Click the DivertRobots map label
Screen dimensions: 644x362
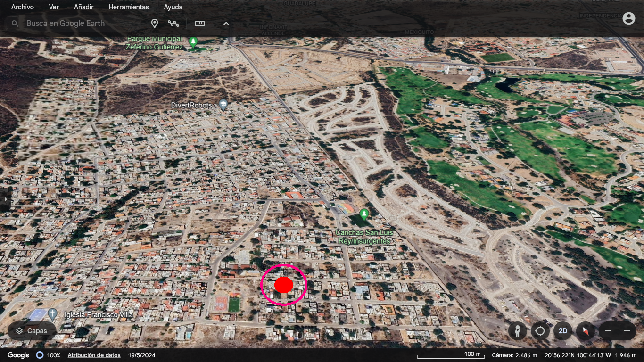[x=191, y=105]
